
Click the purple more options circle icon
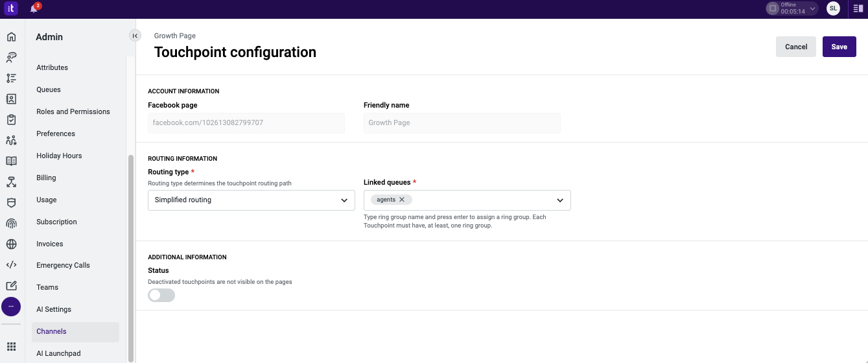[x=11, y=307]
